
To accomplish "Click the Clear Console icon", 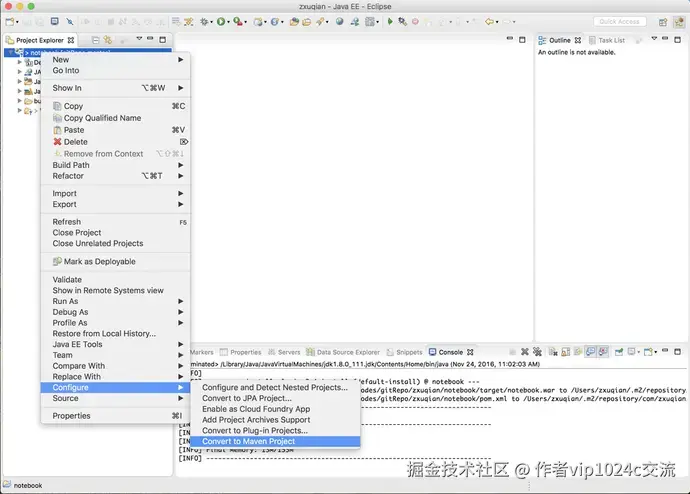I will coord(553,352).
